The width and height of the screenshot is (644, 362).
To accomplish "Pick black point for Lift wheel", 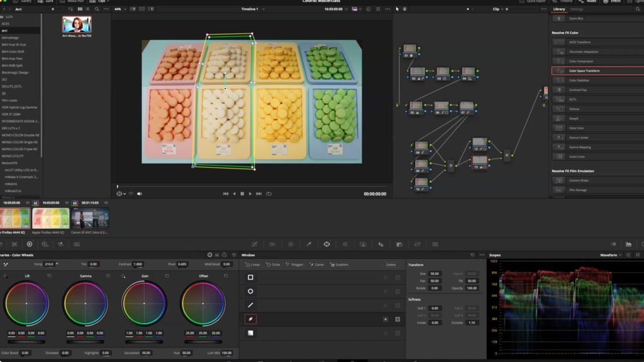I will (x=5, y=277).
